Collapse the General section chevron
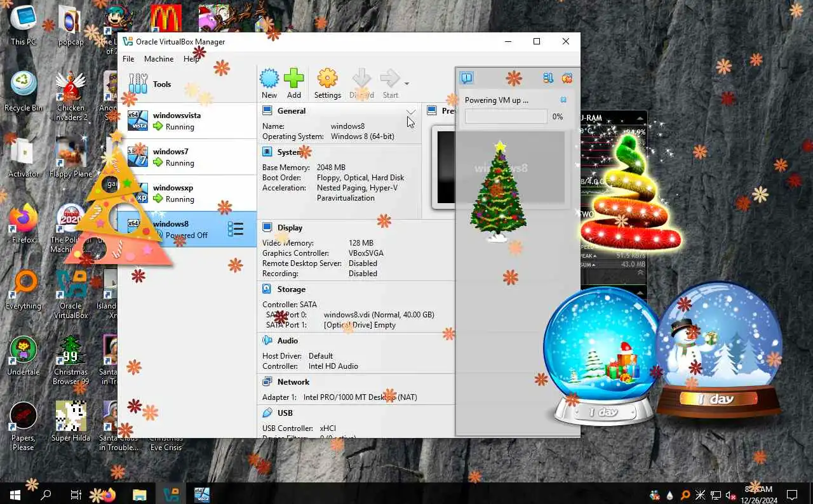 [x=411, y=111]
